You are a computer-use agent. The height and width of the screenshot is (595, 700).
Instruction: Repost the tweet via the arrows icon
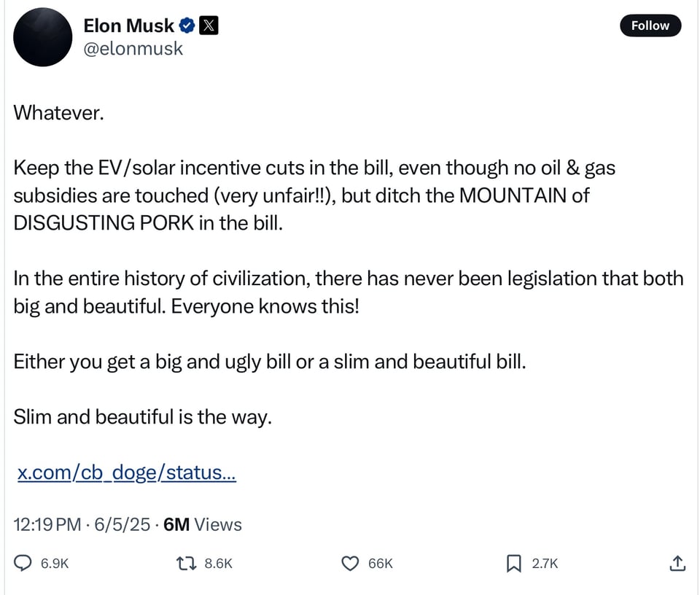187,563
